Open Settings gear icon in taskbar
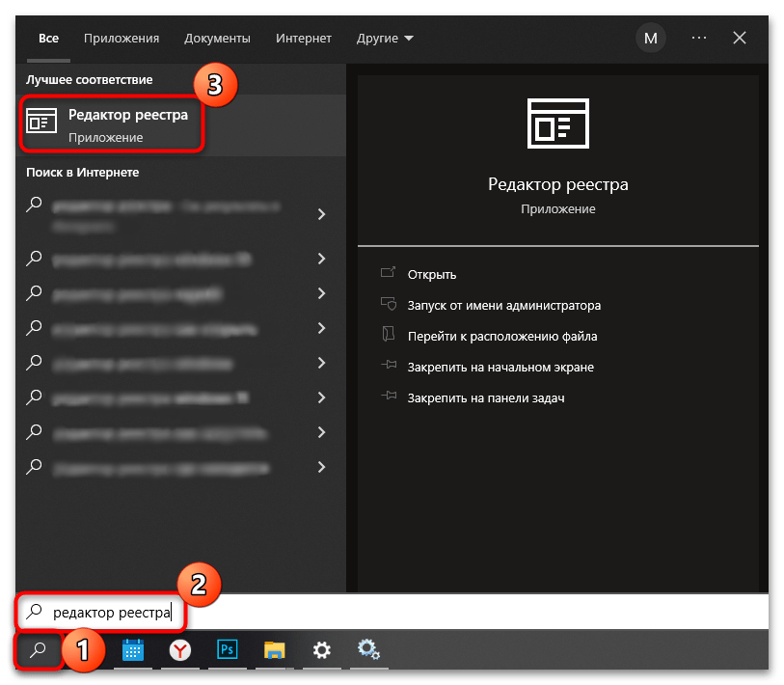Viewport: 784px width, 685px height. 322,651
